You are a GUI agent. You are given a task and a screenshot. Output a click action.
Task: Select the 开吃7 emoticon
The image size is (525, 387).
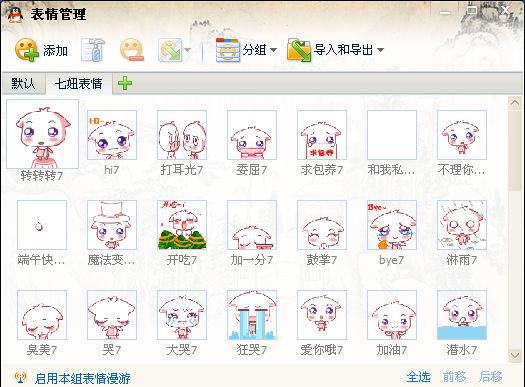pyautogui.click(x=182, y=225)
